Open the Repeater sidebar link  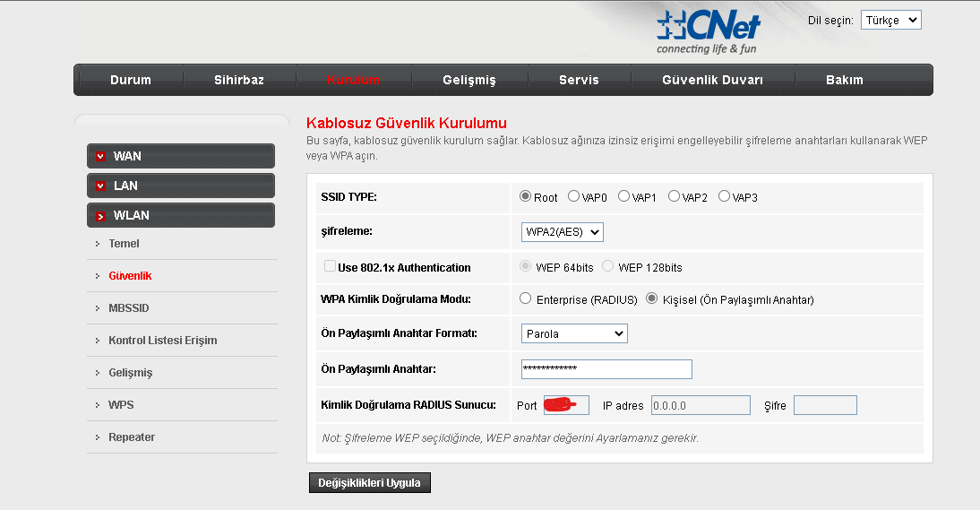point(132,437)
